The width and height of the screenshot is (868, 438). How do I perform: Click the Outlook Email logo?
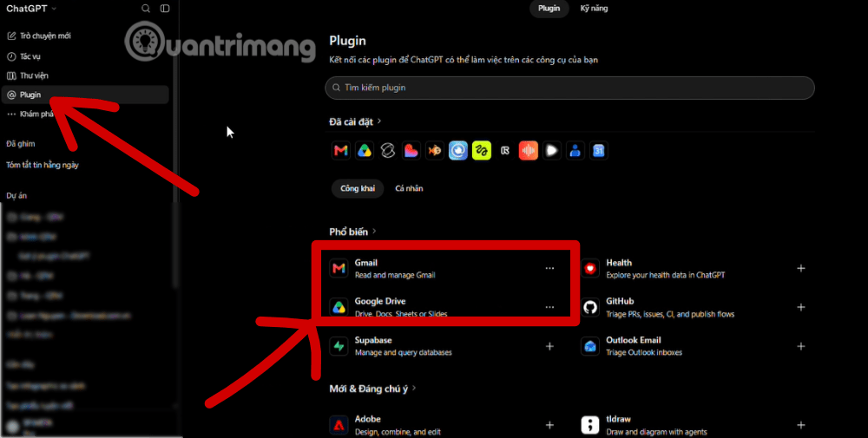tap(590, 346)
